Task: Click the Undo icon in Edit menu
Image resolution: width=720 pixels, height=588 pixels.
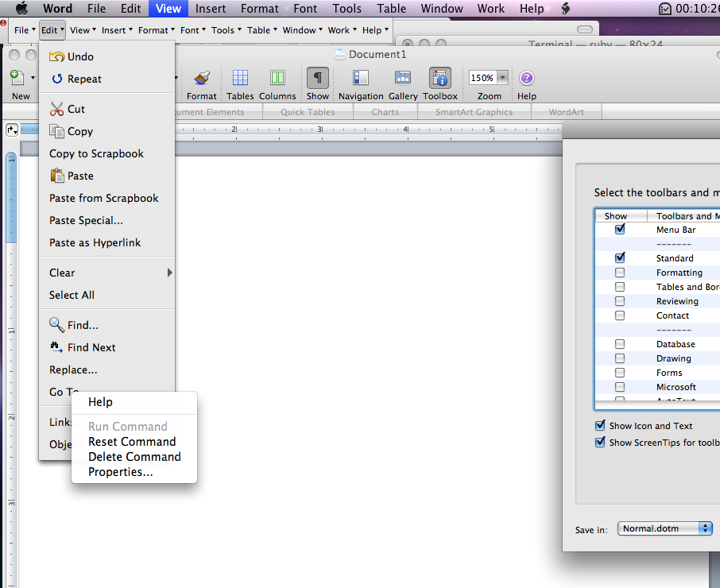Action: [x=56, y=56]
